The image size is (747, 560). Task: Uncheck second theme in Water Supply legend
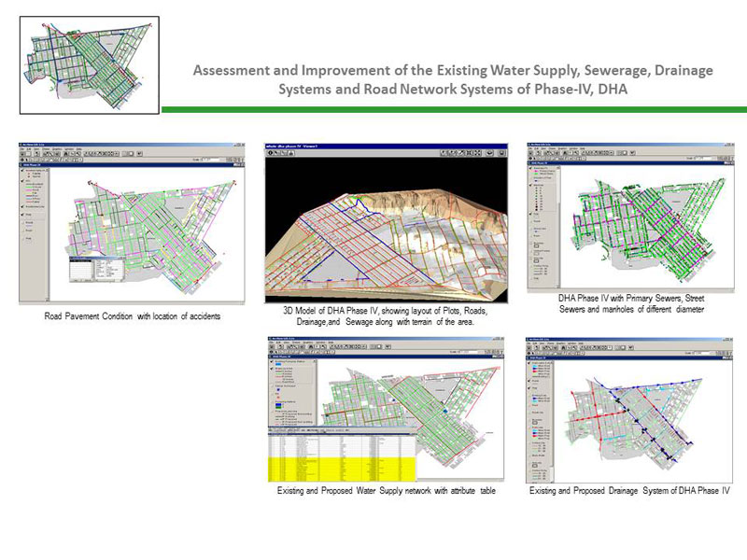(271, 369)
